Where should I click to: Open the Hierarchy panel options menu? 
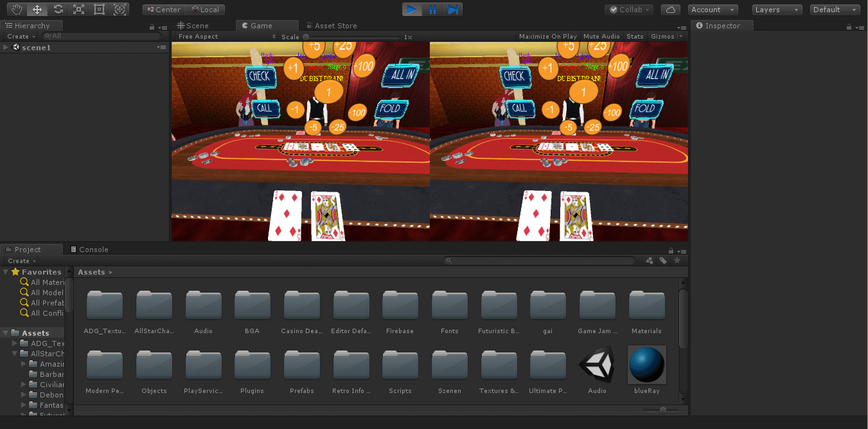coord(163,27)
